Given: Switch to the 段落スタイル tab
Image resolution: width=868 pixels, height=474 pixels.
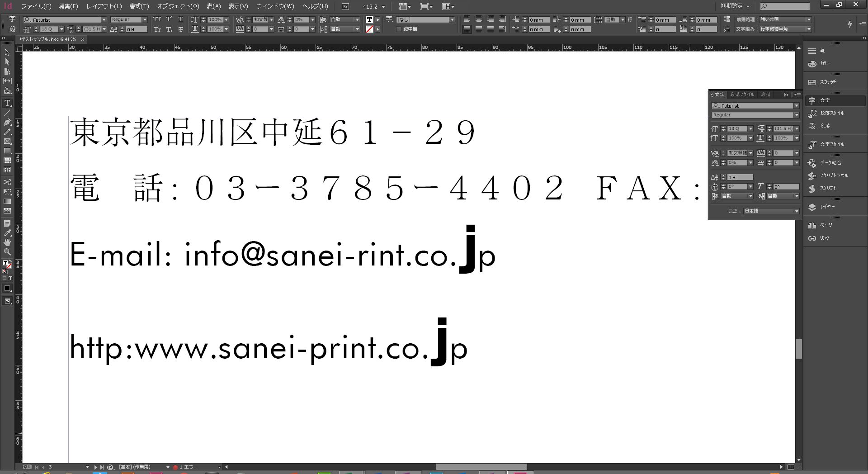Looking at the screenshot, I should 742,95.
